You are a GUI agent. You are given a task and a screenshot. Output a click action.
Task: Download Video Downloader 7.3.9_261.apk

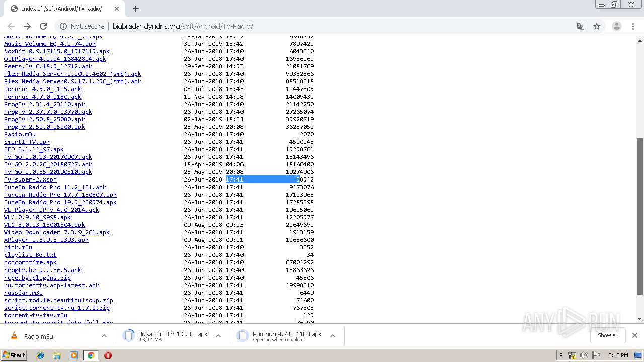tap(57, 232)
